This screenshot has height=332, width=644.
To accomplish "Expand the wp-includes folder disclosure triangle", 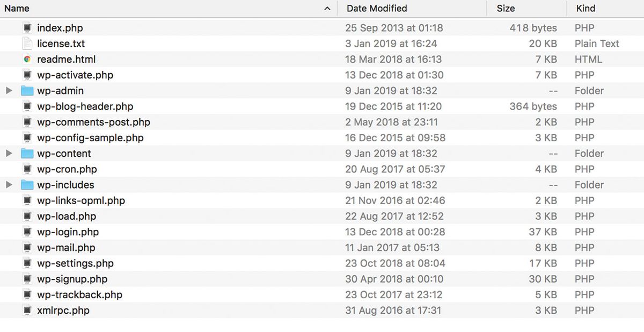I will tap(9, 185).
